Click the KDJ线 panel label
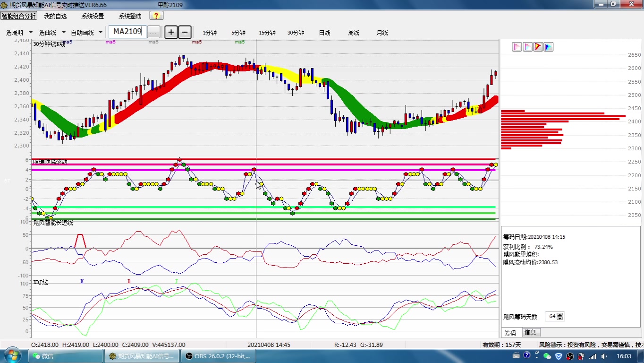The width and height of the screenshot is (644, 363). [x=41, y=282]
